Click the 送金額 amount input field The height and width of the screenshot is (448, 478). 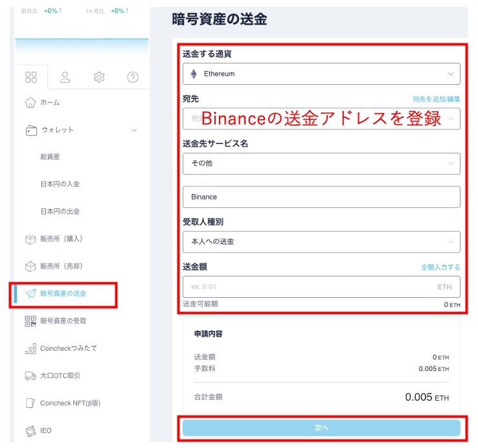[x=321, y=287]
